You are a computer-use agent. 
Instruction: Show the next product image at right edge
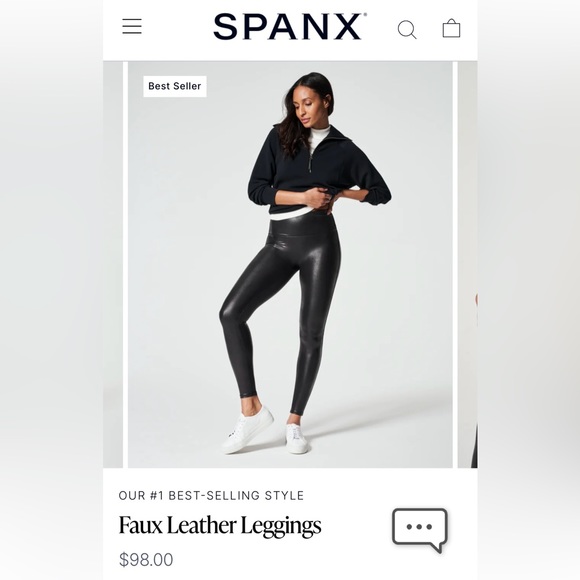pos(468,264)
